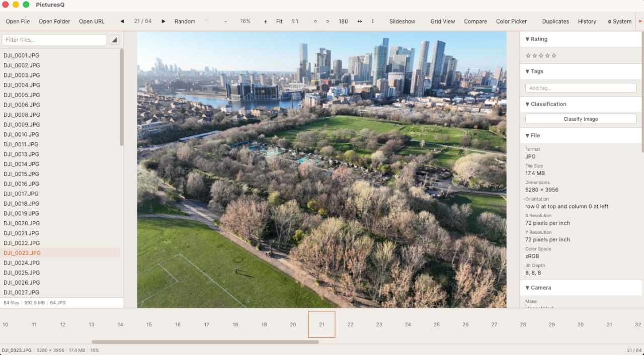644x355 pixels.
Task: Click the 64 files summary under list
Action: [x=11, y=303]
